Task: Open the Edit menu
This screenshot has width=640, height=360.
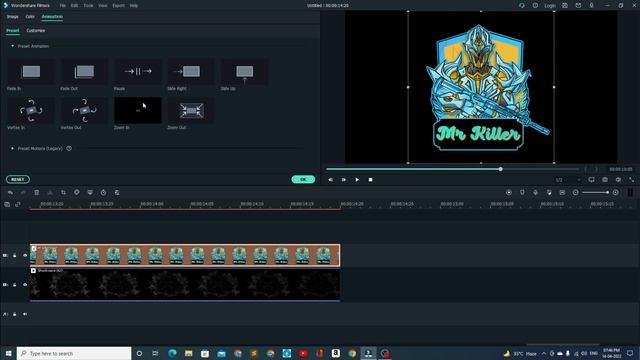Action: click(x=74, y=6)
